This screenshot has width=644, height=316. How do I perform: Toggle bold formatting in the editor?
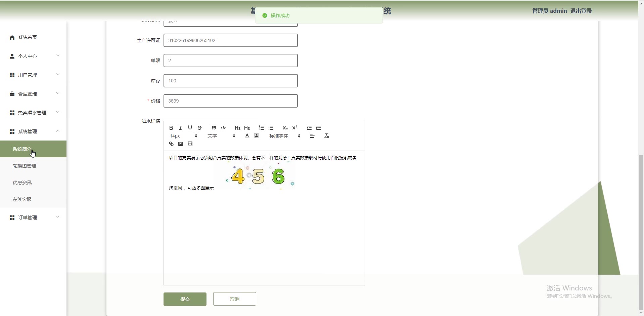click(x=171, y=128)
